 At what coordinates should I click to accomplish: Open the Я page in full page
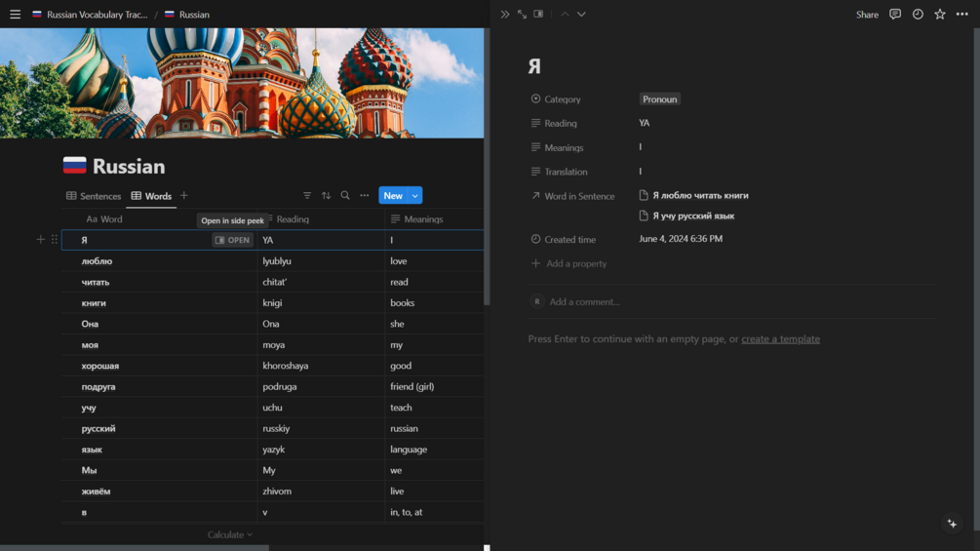[522, 15]
